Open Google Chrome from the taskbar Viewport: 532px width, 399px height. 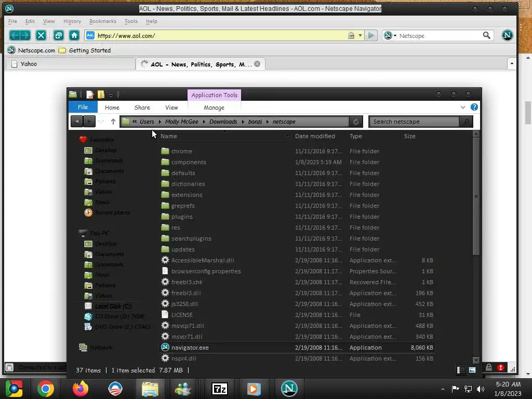[46, 389]
